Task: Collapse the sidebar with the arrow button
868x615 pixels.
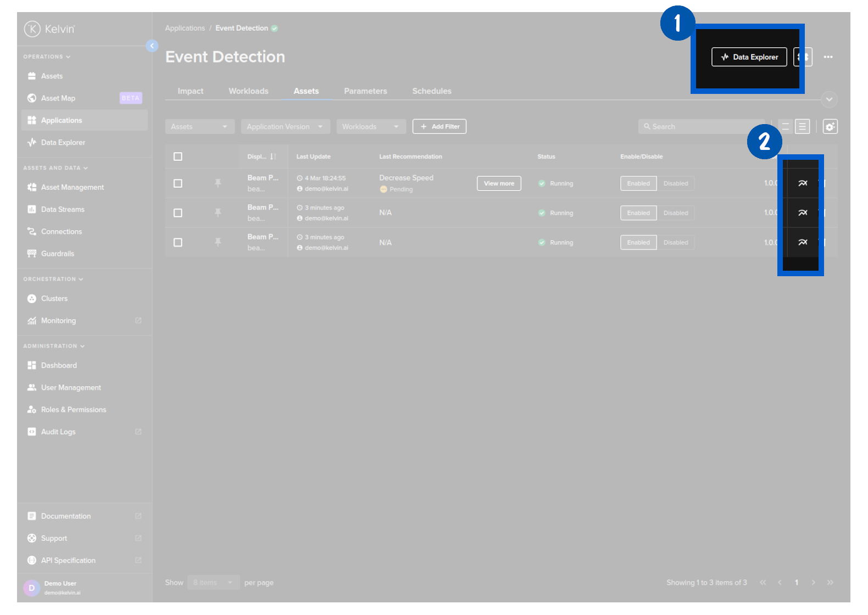Action: coord(152,46)
